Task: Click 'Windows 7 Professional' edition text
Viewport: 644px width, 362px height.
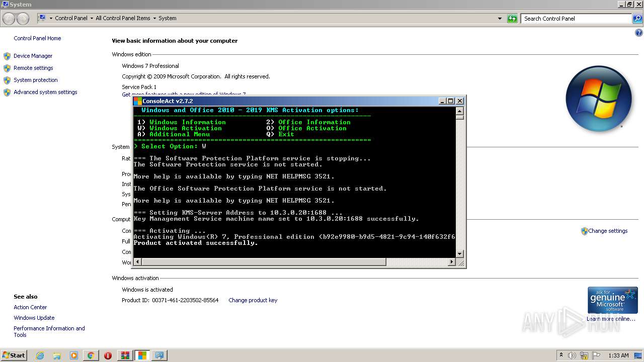Action: (x=150, y=66)
